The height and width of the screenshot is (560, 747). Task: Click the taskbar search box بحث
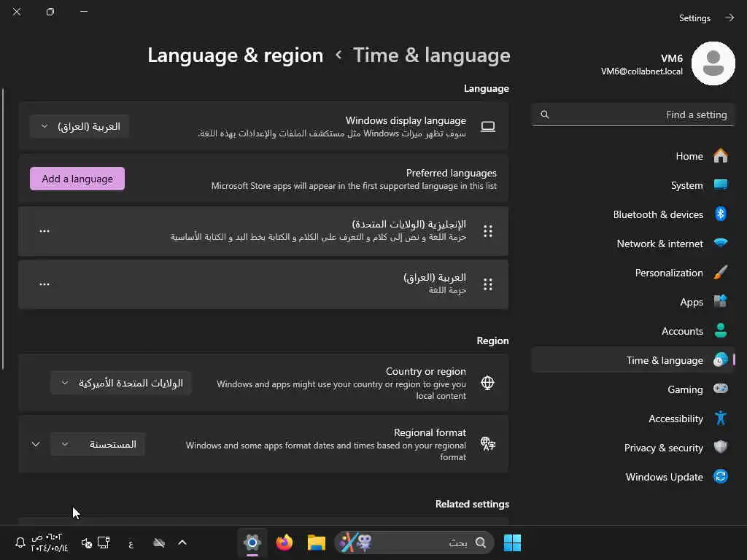point(414,542)
